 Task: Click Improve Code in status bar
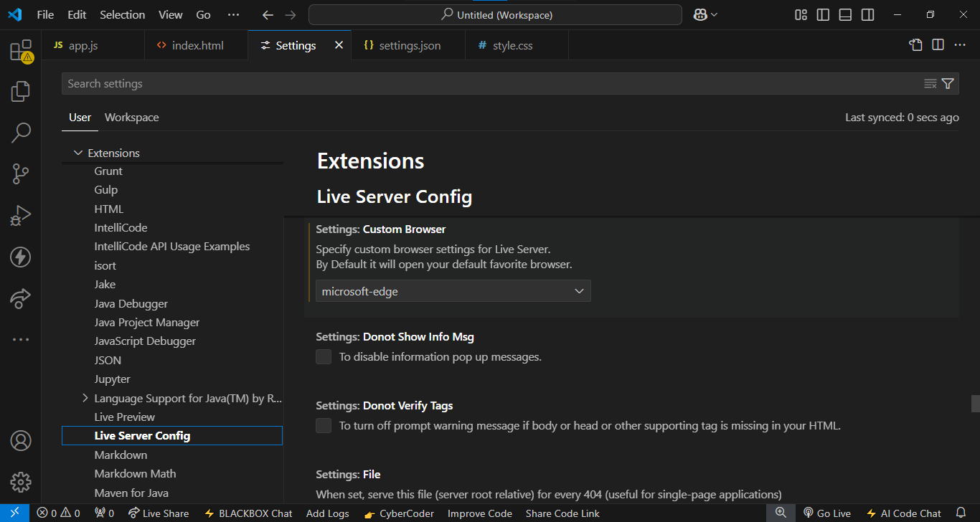pos(480,513)
